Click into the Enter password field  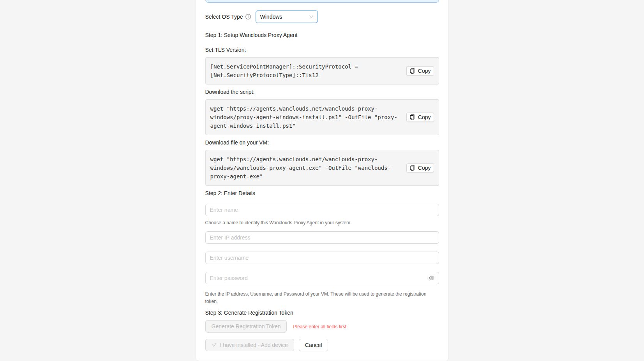click(316, 278)
